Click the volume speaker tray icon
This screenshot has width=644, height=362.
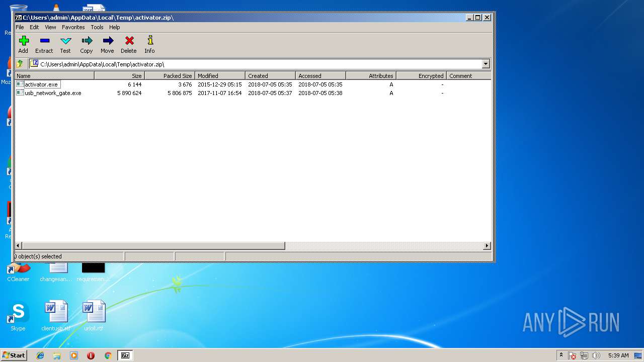click(596, 355)
